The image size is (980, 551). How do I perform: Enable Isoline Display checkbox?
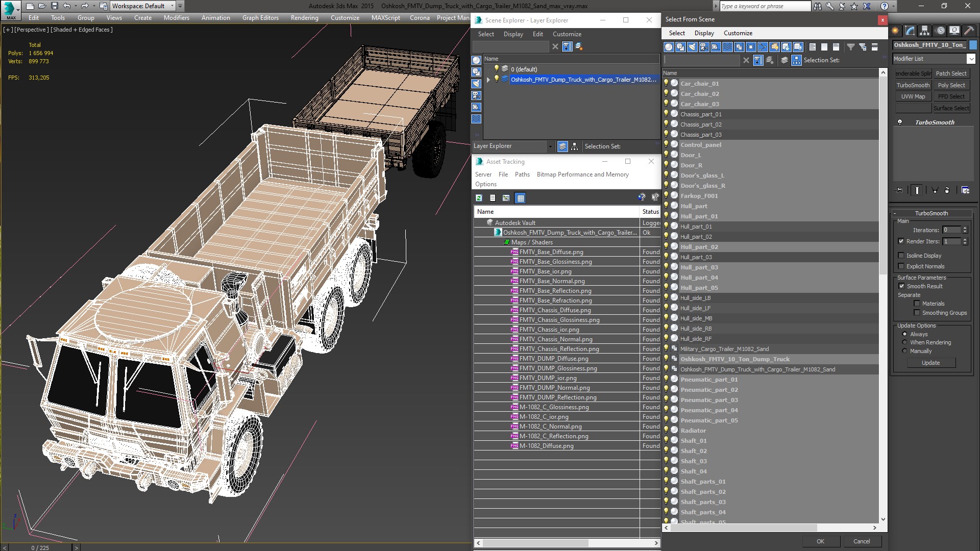(901, 256)
